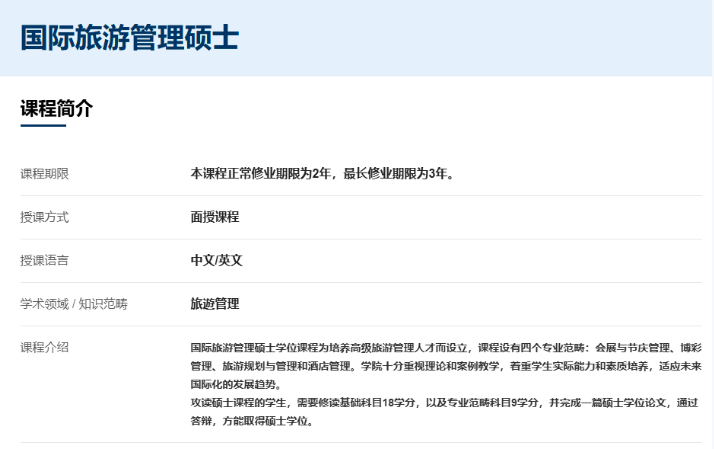Click the light blue header banner
Image resolution: width=714 pixels, height=449 pixels.
[356, 38]
